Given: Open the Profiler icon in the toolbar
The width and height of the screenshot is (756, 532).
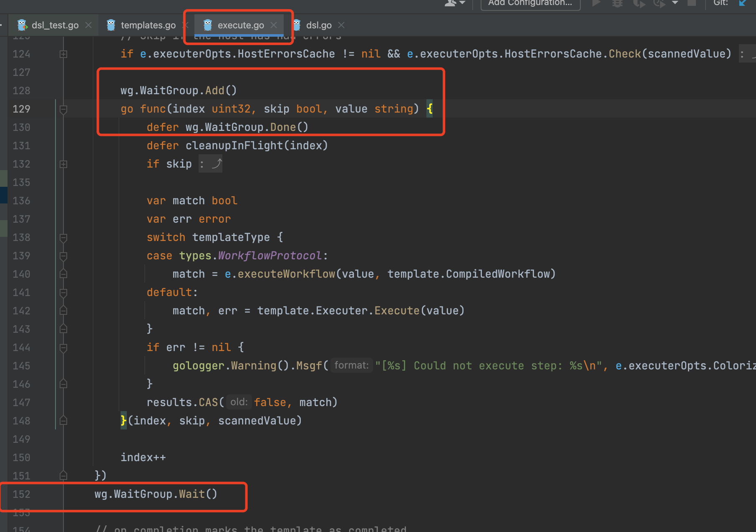Looking at the screenshot, I should 658,3.
